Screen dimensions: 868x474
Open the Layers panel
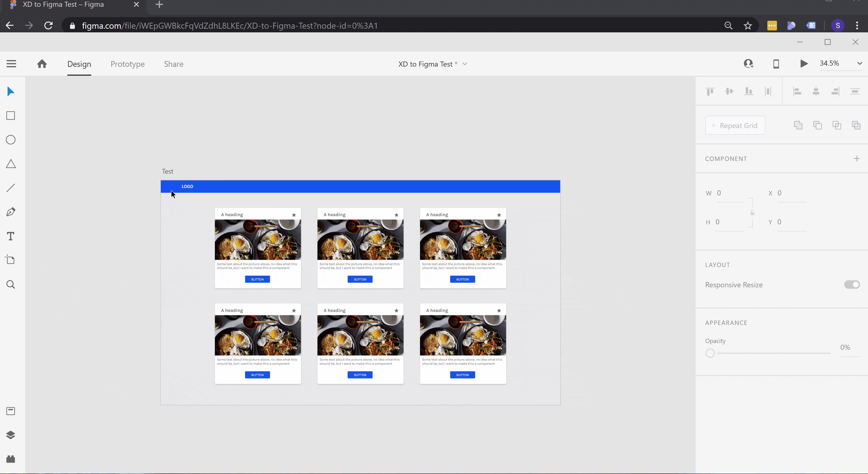[11, 435]
